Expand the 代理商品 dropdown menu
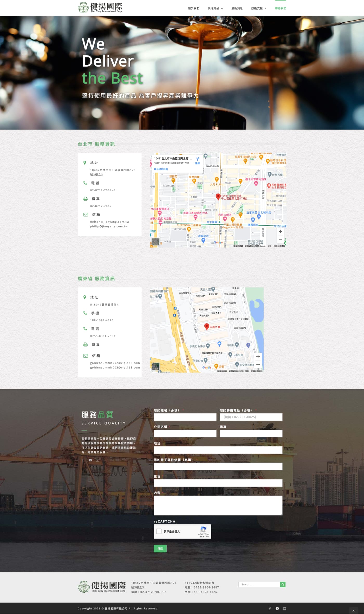 pyautogui.click(x=215, y=8)
